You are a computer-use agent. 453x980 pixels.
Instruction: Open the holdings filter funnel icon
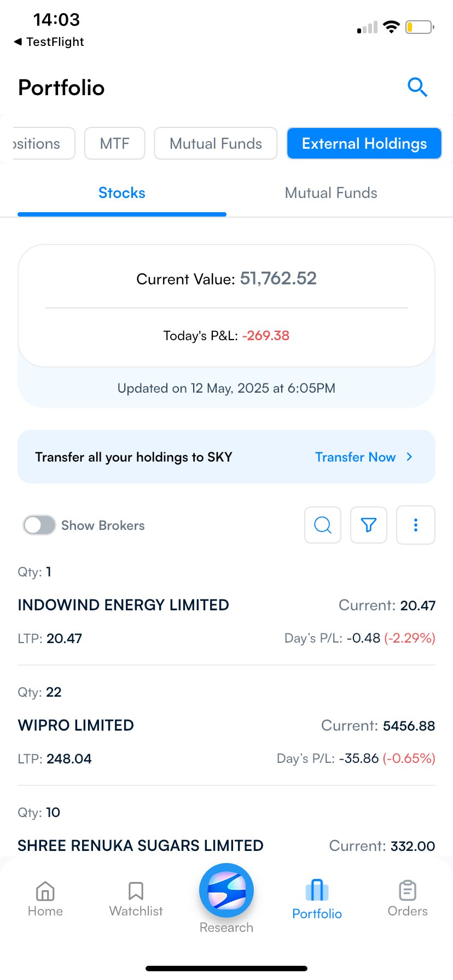pyautogui.click(x=369, y=525)
